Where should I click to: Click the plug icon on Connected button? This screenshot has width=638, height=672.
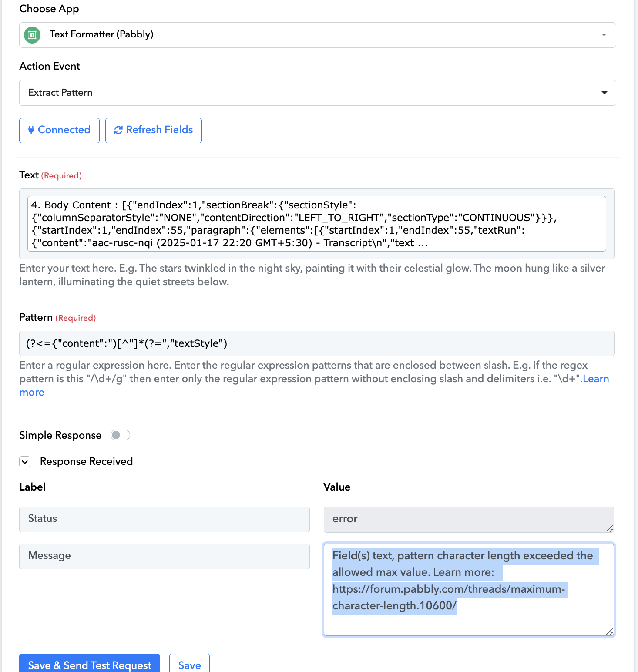pyautogui.click(x=31, y=130)
